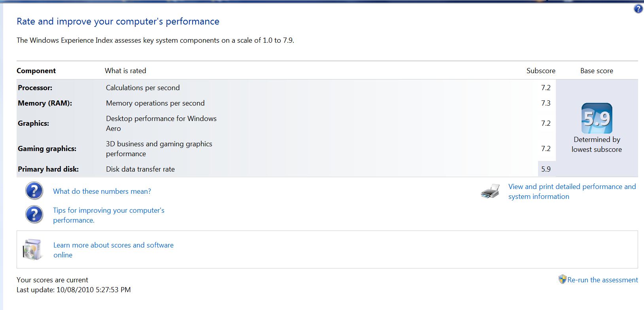Click the security shield icon by Re-run
This screenshot has width=644, height=310.
pyautogui.click(x=562, y=280)
